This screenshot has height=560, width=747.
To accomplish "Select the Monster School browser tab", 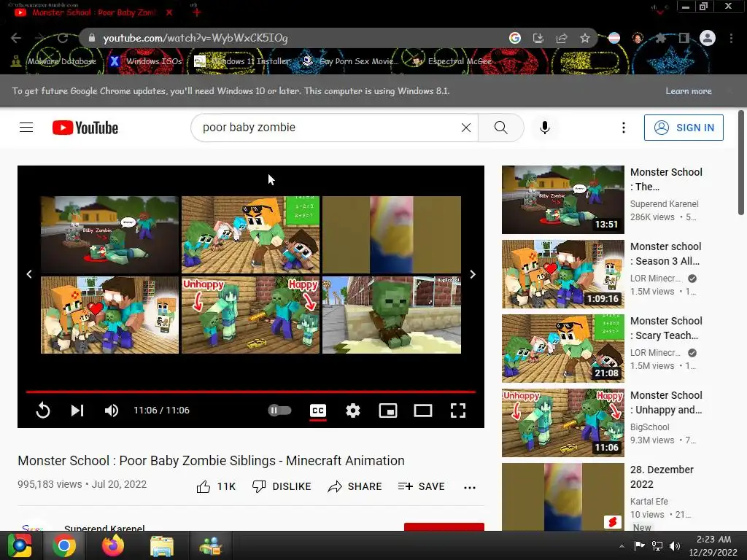I will click(x=93, y=12).
